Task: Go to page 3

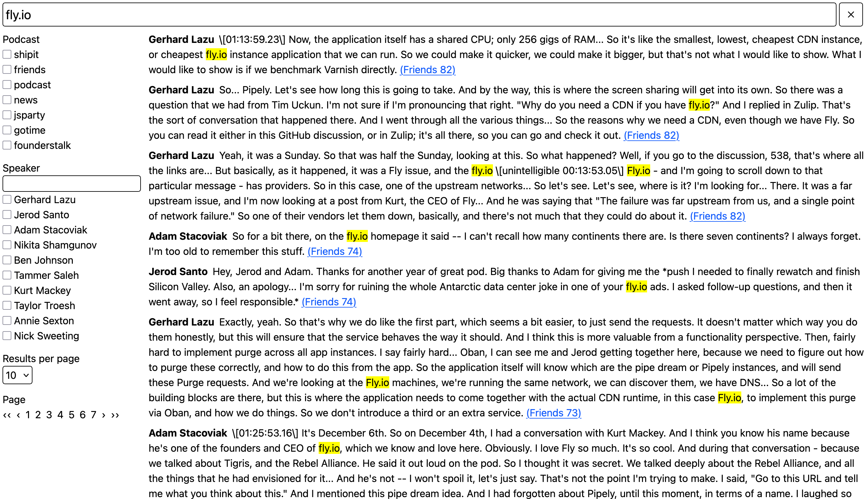Action: (x=49, y=415)
